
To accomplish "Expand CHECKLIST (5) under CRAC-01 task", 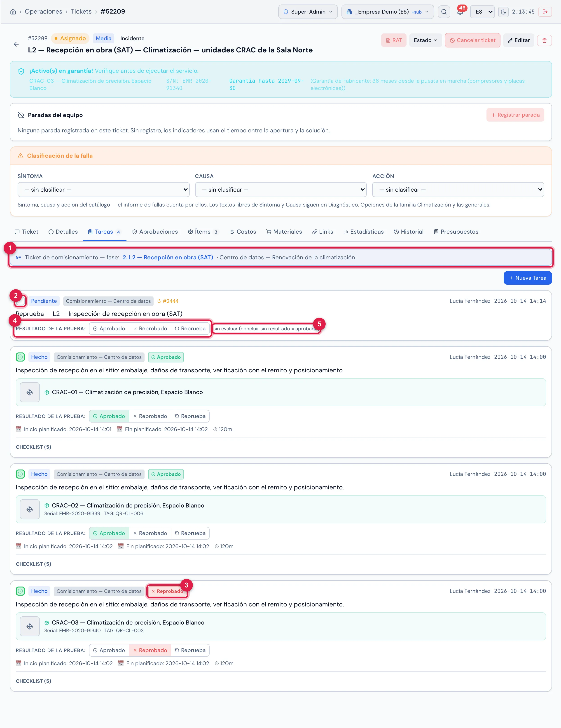I will (33, 447).
